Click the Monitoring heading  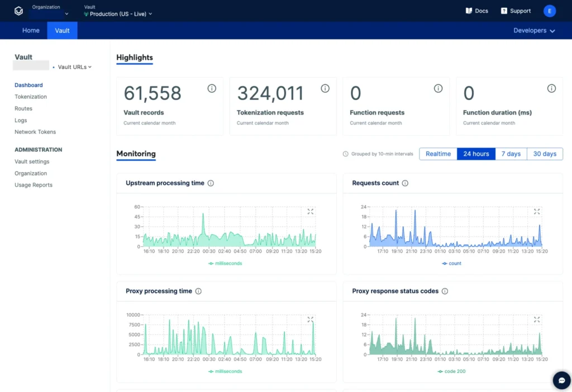(136, 154)
